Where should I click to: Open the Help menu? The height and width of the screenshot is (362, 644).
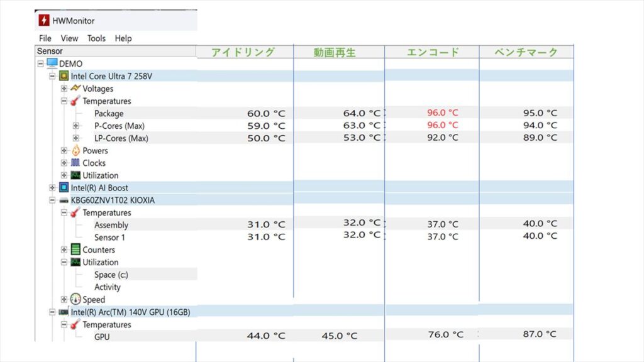[123, 38]
